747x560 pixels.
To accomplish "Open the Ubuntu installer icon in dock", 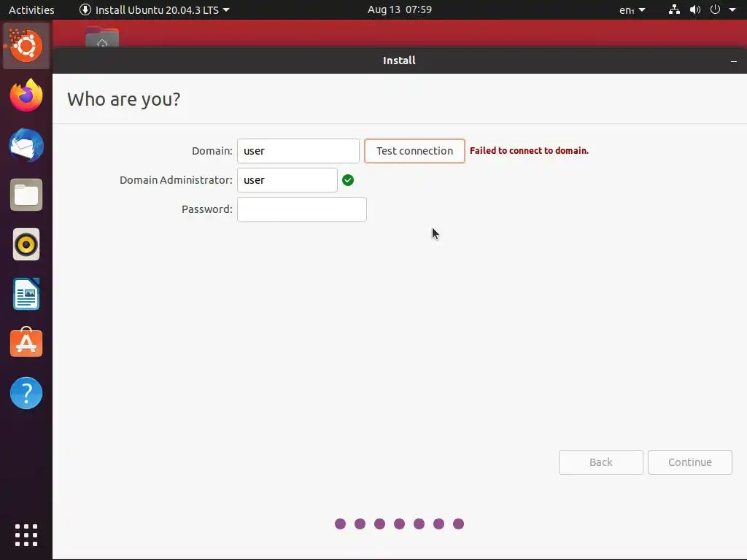I will click(26, 46).
